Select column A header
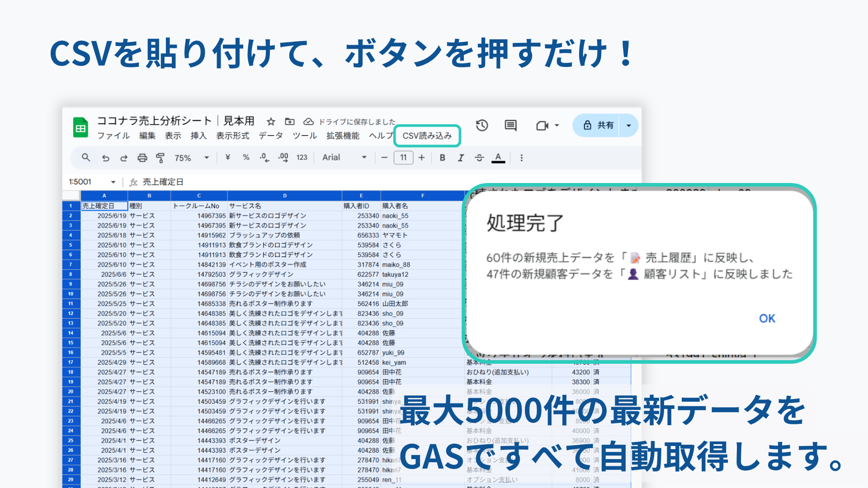 point(104,196)
